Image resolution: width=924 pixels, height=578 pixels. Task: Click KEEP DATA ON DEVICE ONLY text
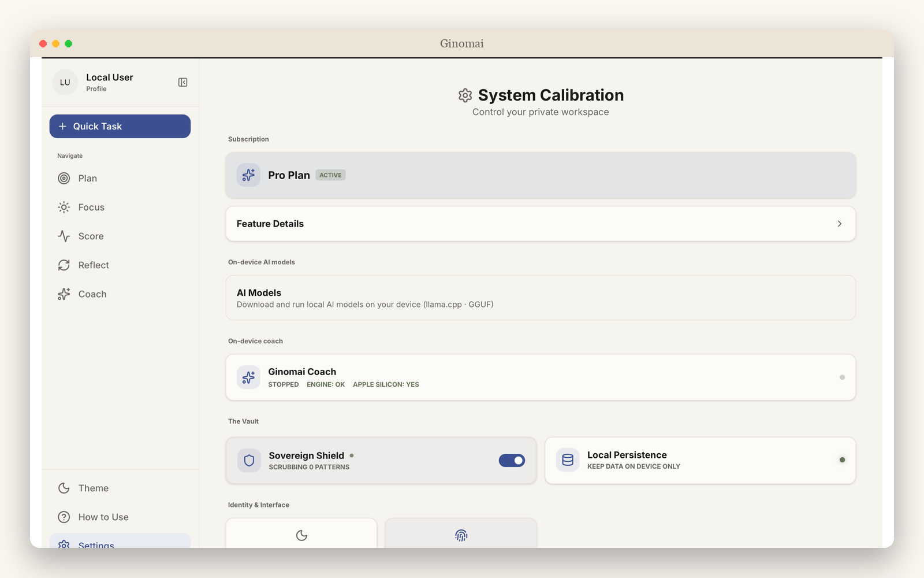(x=634, y=466)
